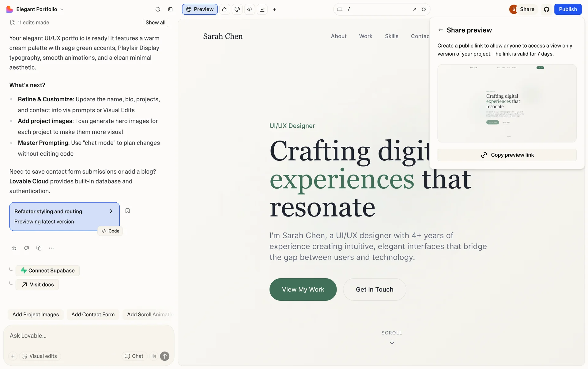The width and height of the screenshot is (588, 369).
Task: Refresh the preview with reload icon
Action: pyautogui.click(x=424, y=9)
